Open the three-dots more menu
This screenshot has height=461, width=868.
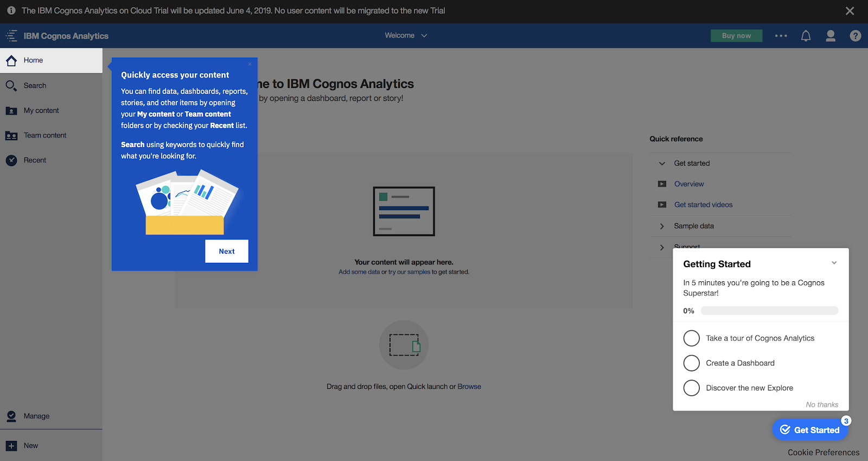coord(781,36)
